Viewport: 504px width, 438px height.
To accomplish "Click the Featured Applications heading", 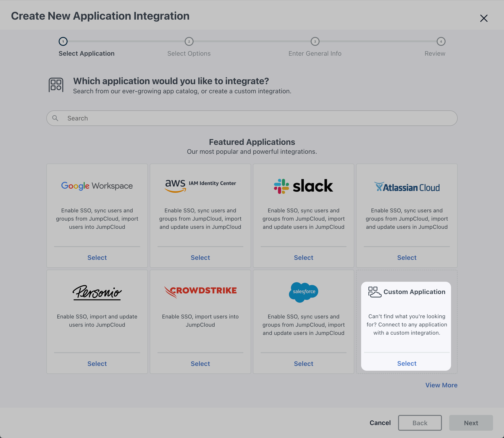I will (x=252, y=142).
